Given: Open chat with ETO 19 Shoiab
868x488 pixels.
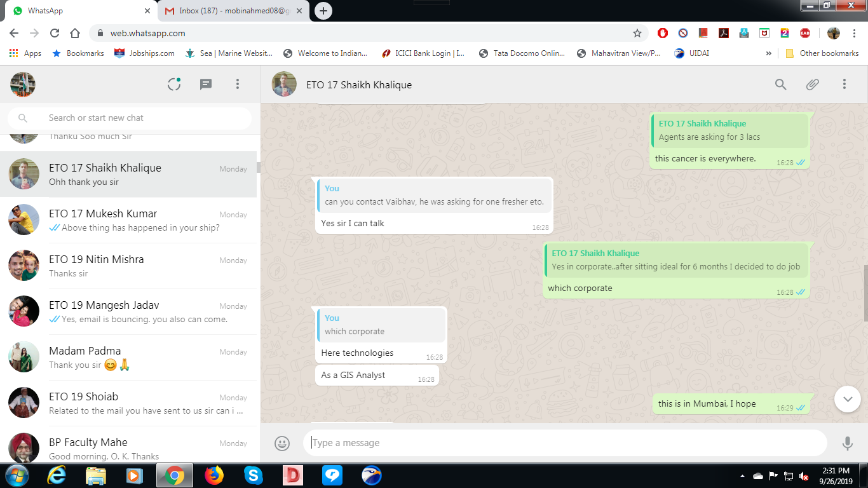Looking at the screenshot, I should (128, 403).
